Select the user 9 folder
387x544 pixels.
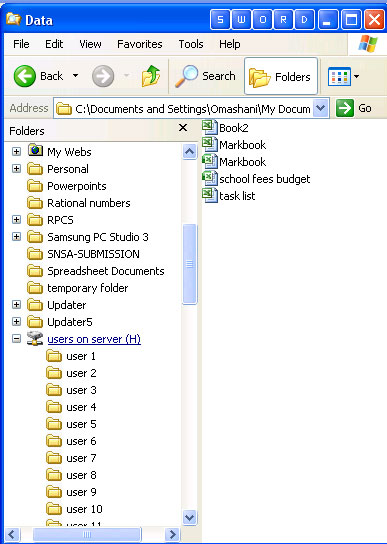tap(81, 492)
